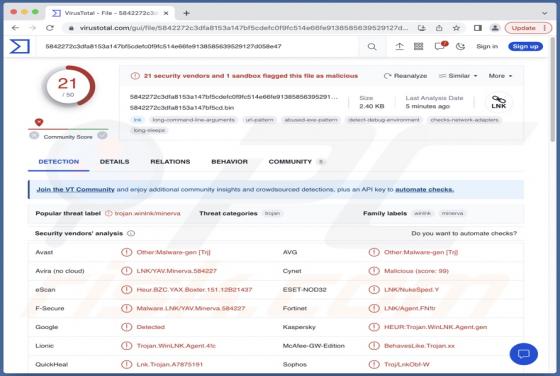
Task: Expand the Similar dropdown
Action: (458, 76)
